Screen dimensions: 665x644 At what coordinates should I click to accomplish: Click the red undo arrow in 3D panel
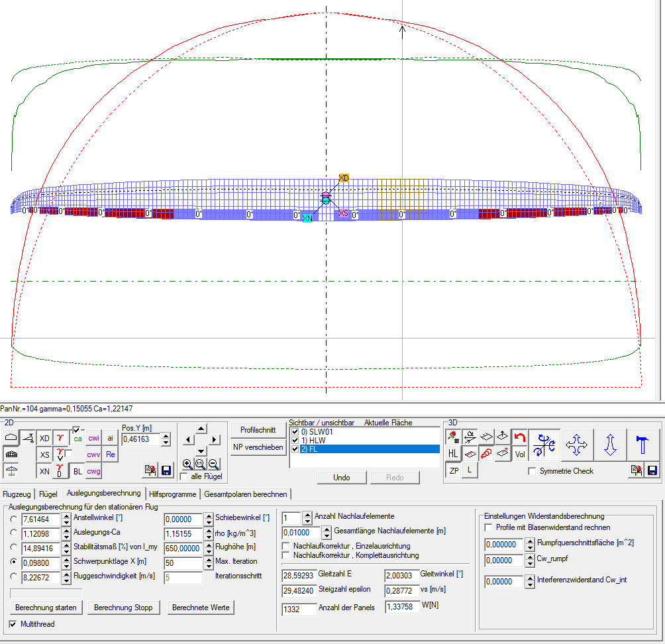pos(520,437)
